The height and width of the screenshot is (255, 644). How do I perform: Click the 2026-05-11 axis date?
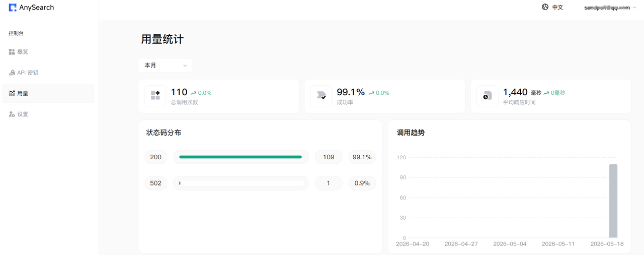pyautogui.click(x=558, y=244)
